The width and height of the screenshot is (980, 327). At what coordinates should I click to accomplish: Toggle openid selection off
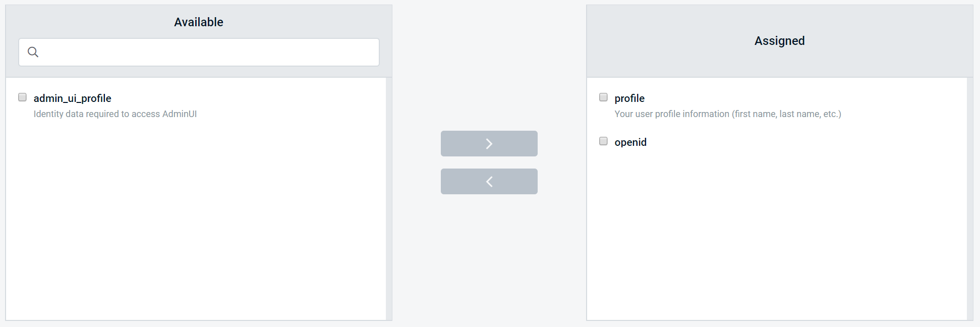[603, 141]
